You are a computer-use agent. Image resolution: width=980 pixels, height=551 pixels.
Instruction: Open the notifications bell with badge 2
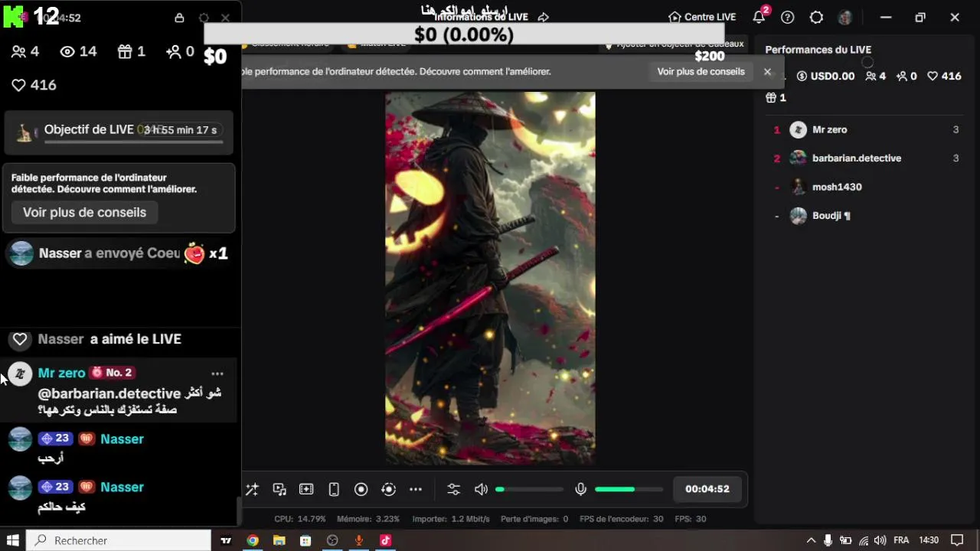pos(759,17)
